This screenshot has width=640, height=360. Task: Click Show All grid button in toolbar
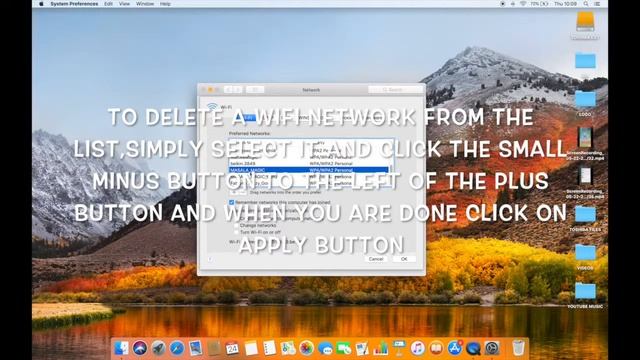pyautogui.click(x=255, y=89)
